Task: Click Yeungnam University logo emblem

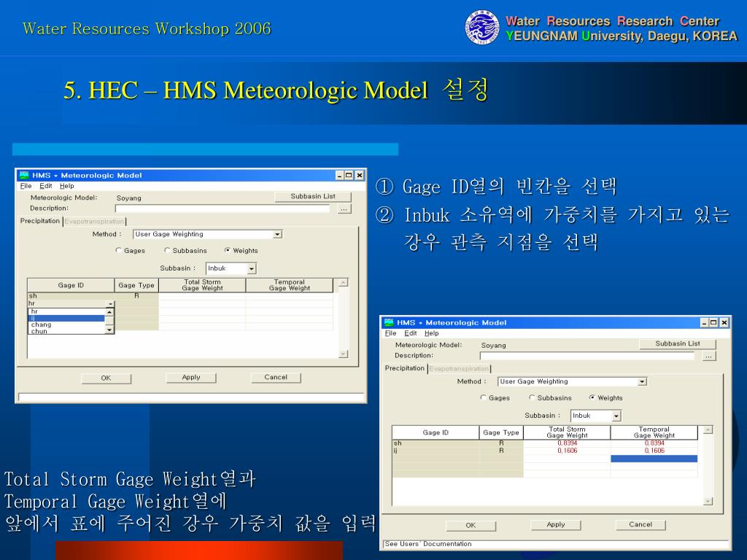Action: [x=482, y=27]
